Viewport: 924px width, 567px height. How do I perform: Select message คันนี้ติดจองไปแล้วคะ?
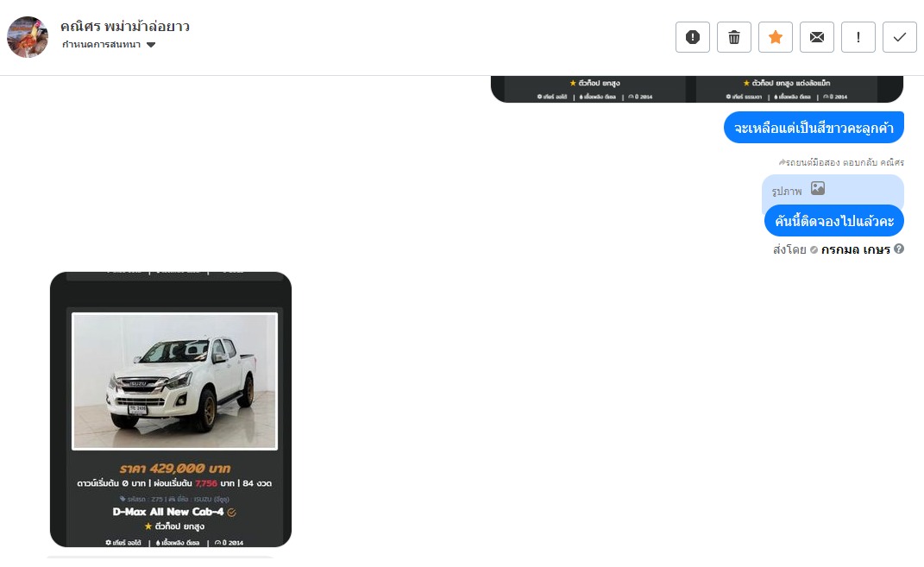tap(833, 221)
